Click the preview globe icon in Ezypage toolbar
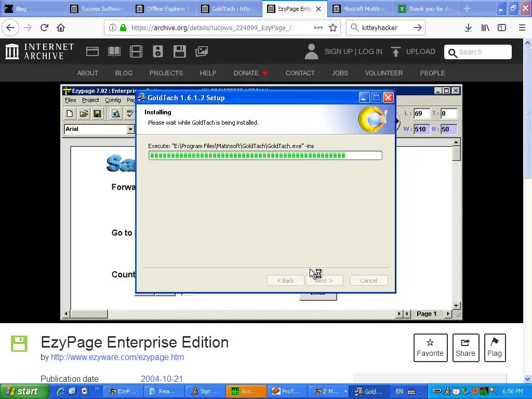The image size is (532, 399). (x=116, y=114)
